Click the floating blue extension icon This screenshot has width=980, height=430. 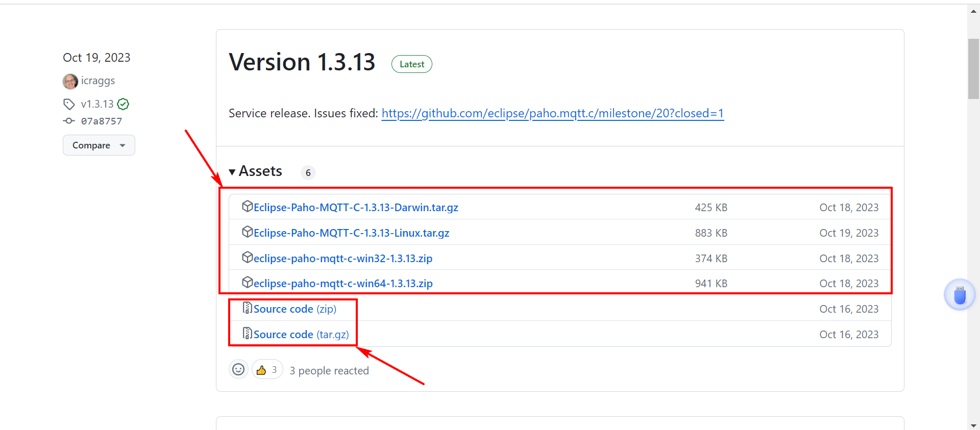pyautogui.click(x=960, y=295)
